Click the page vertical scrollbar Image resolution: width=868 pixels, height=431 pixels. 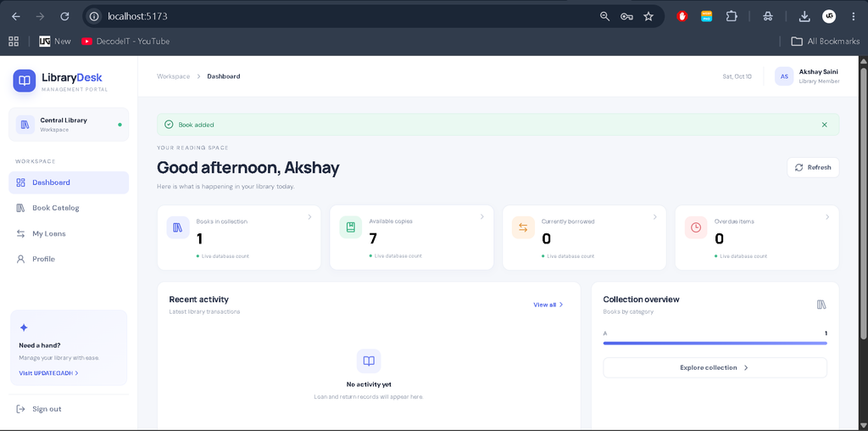864,203
